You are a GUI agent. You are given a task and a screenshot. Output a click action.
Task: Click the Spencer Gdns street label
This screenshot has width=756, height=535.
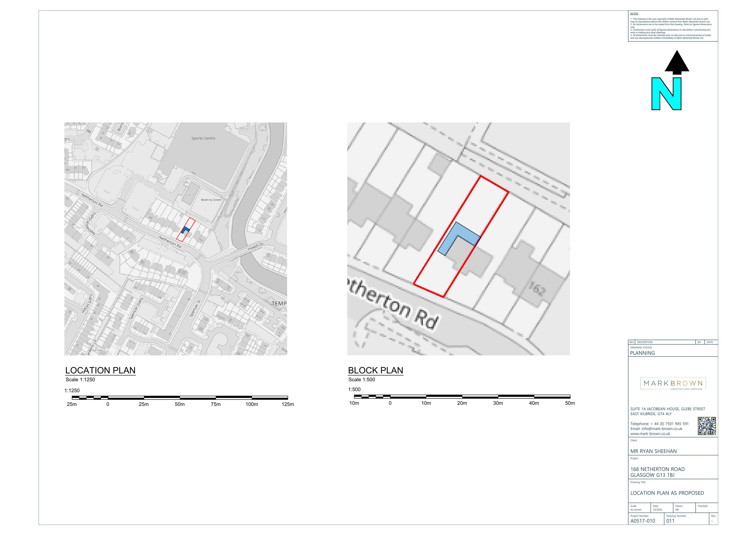(x=136, y=308)
